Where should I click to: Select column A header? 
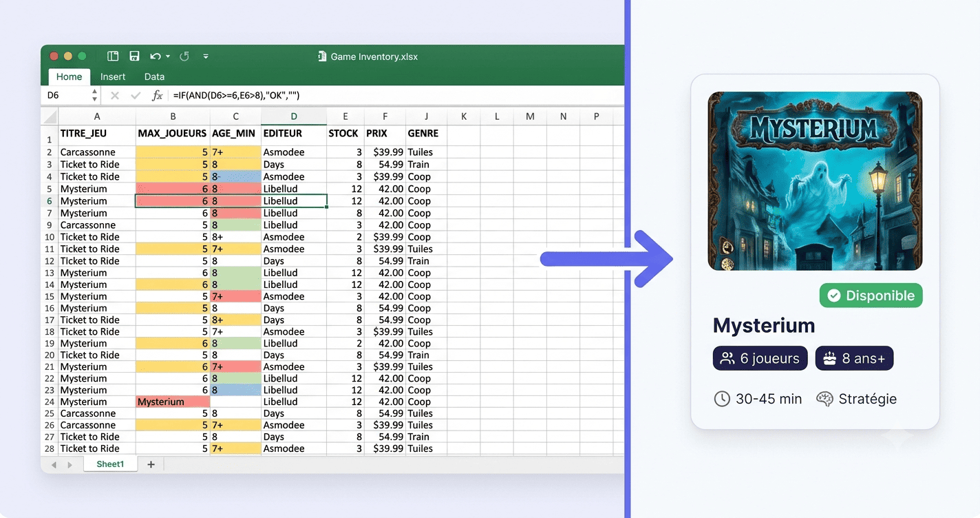pos(97,116)
